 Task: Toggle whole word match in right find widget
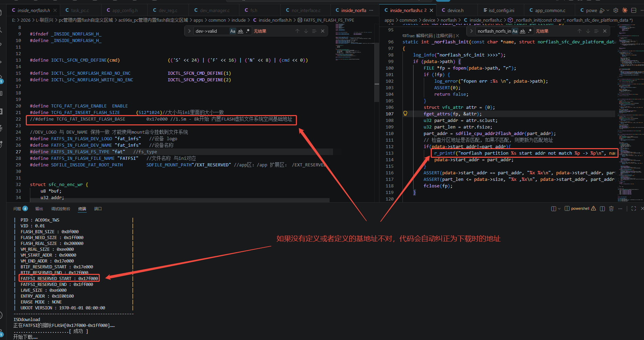tap(523, 31)
